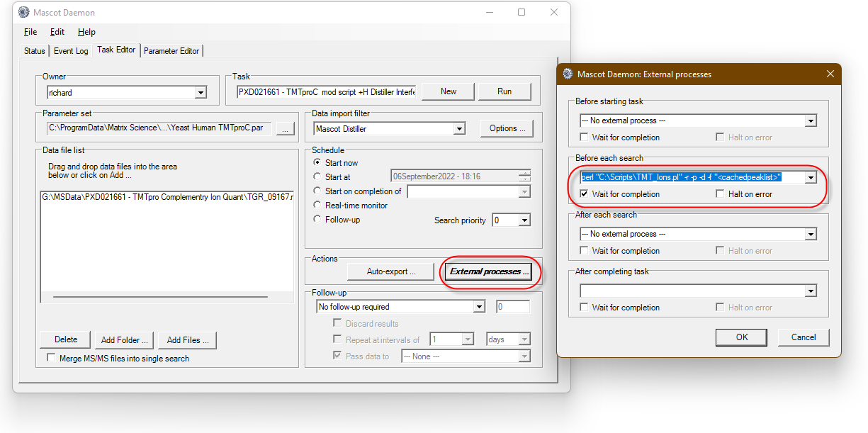Expand the Owner dropdown showing richard
The height and width of the screenshot is (433, 868).
coord(201,93)
